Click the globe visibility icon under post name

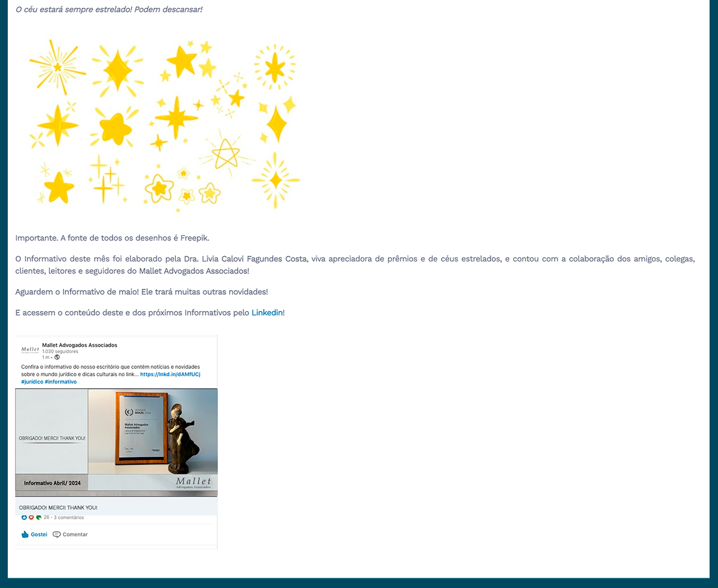57,357
